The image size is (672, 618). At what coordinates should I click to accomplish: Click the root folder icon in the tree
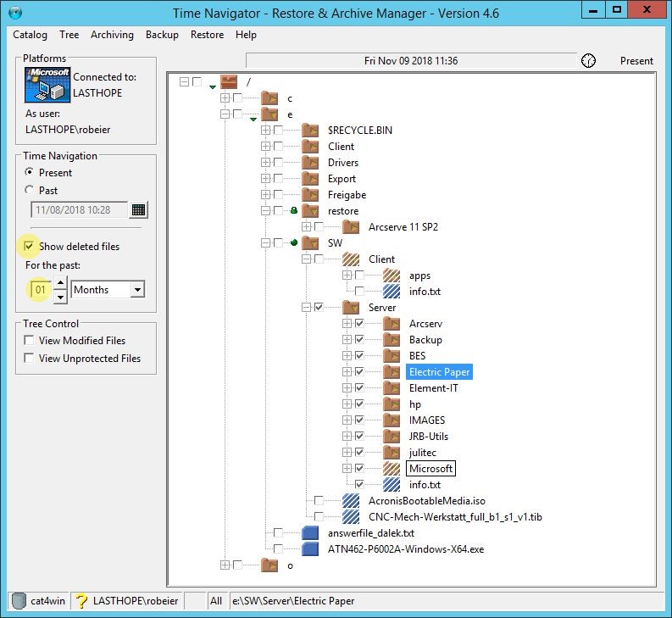pyautogui.click(x=229, y=82)
